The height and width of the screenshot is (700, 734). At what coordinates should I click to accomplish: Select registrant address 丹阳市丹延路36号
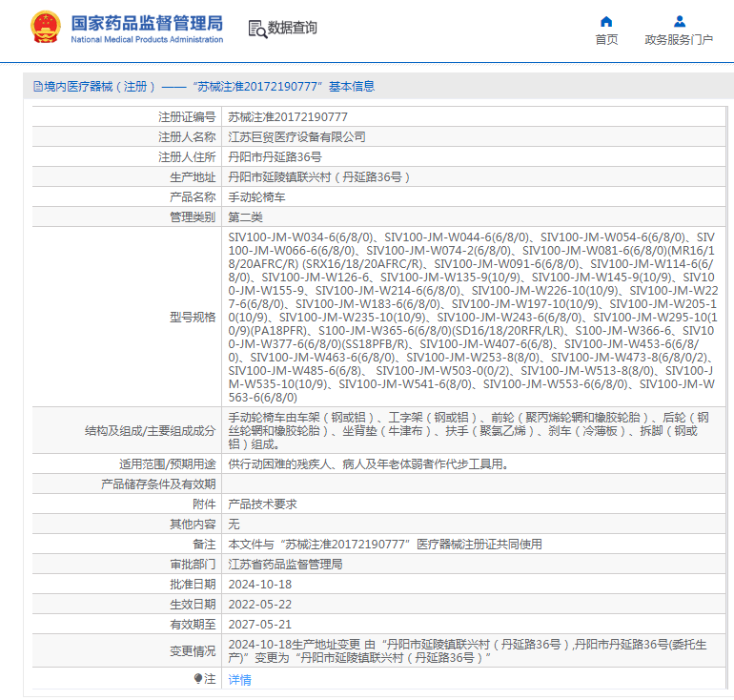click(x=275, y=156)
